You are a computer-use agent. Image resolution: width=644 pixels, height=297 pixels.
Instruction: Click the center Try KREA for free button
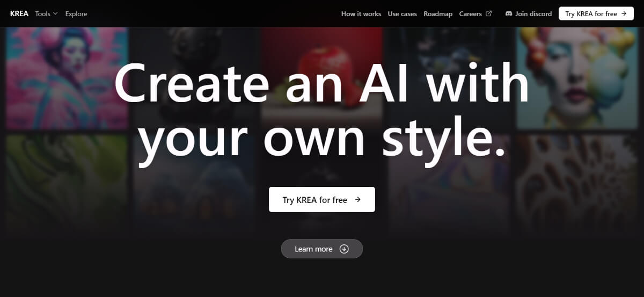coord(322,200)
